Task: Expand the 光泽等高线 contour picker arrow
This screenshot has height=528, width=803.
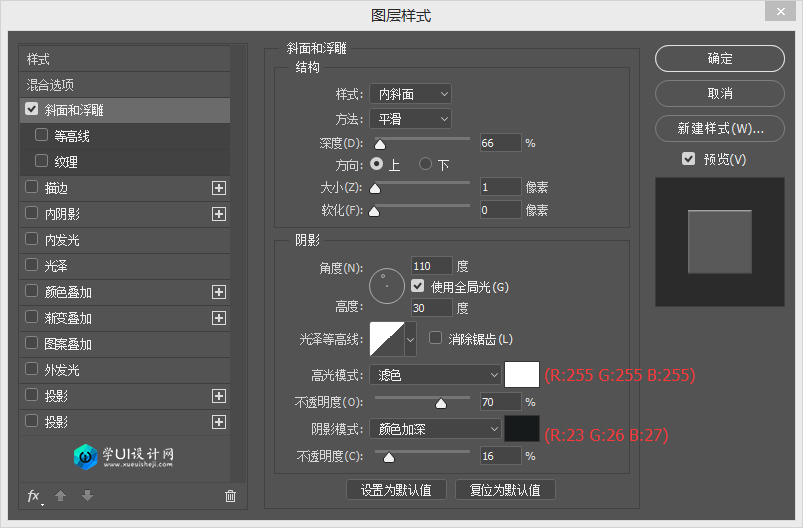Action: point(410,340)
